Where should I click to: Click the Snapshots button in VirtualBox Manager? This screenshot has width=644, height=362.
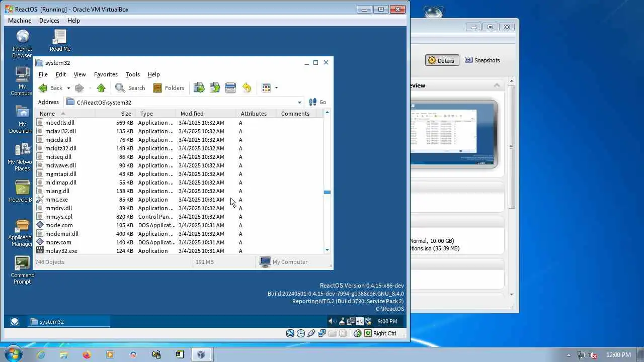point(482,60)
